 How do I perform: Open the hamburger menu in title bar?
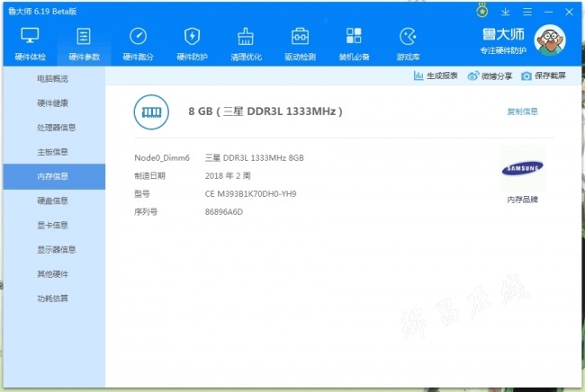point(527,12)
